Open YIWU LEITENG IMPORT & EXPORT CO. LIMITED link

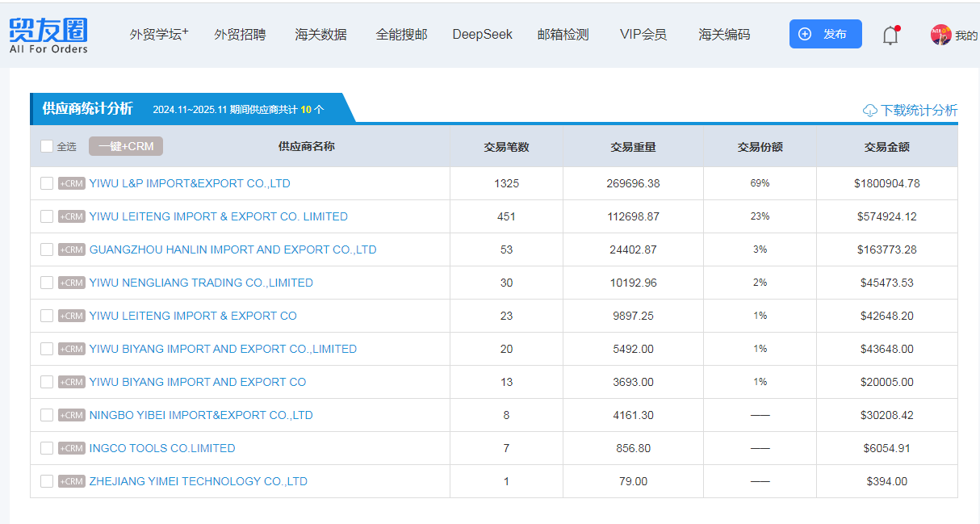(218, 216)
